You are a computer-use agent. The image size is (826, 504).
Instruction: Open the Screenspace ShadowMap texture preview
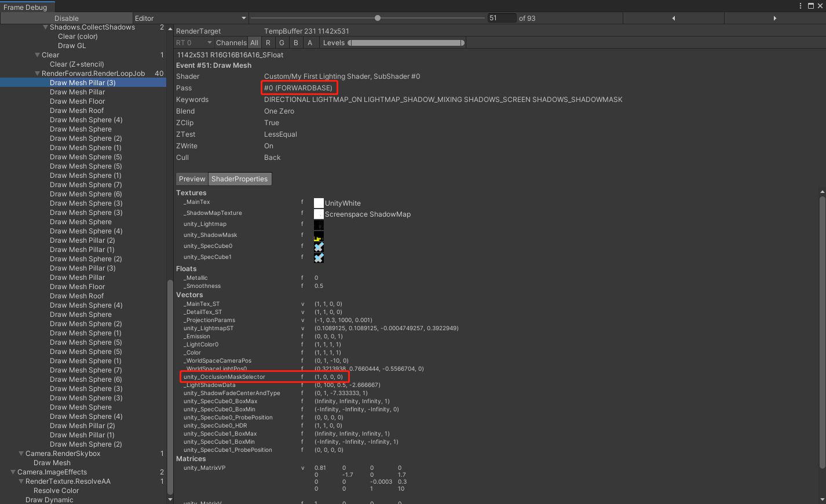click(x=319, y=213)
